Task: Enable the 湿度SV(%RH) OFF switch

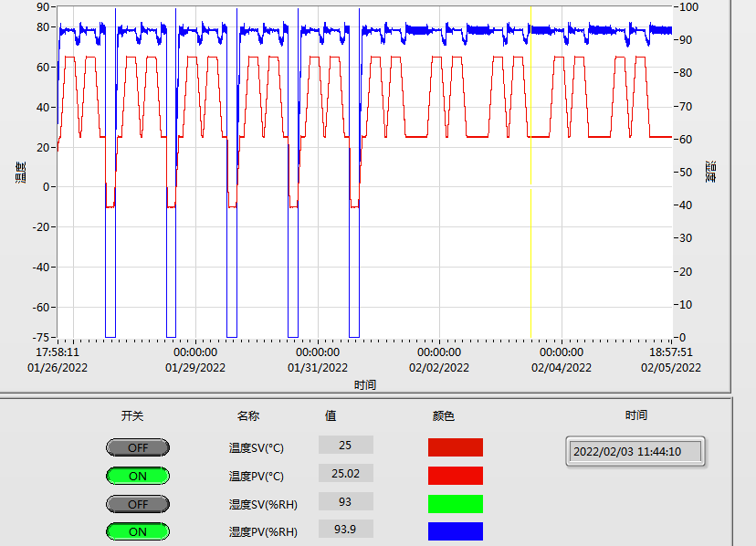Action: (x=138, y=504)
